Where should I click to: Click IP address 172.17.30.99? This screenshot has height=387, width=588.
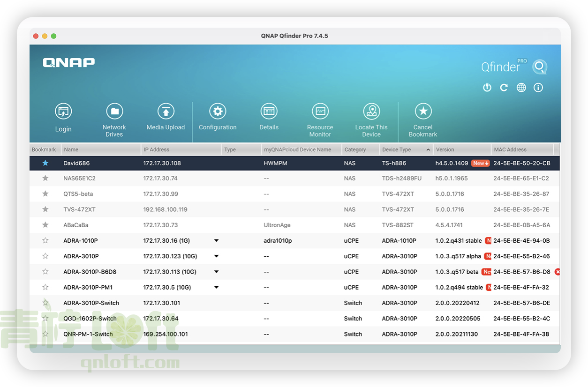(x=161, y=194)
